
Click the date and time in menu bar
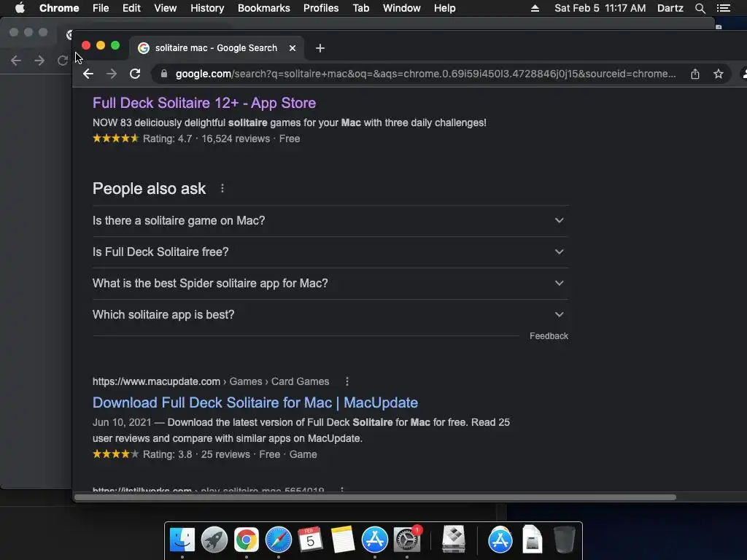click(x=600, y=8)
